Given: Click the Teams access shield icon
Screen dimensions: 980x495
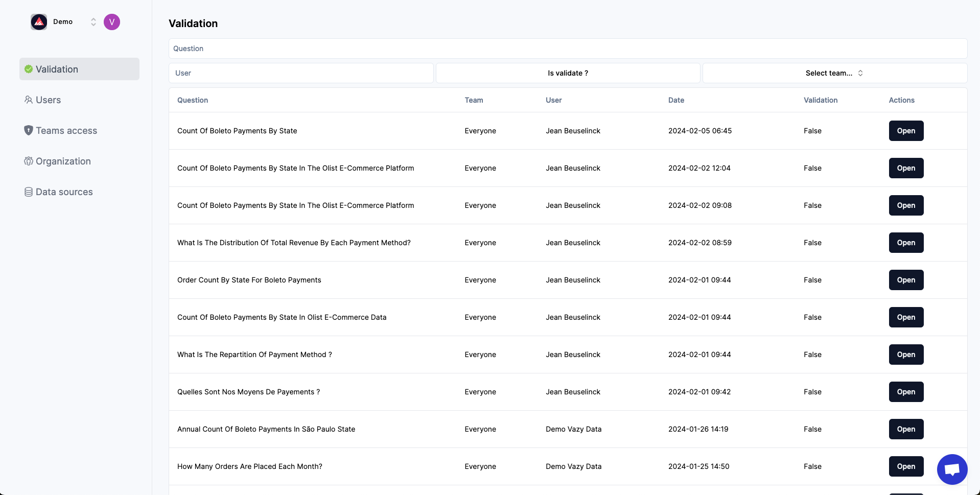Looking at the screenshot, I should pyautogui.click(x=29, y=130).
